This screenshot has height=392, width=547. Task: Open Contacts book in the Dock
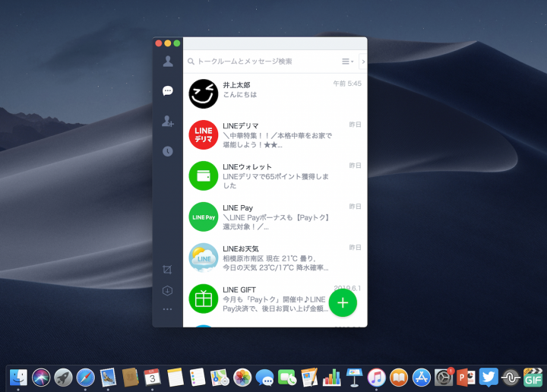click(131, 378)
